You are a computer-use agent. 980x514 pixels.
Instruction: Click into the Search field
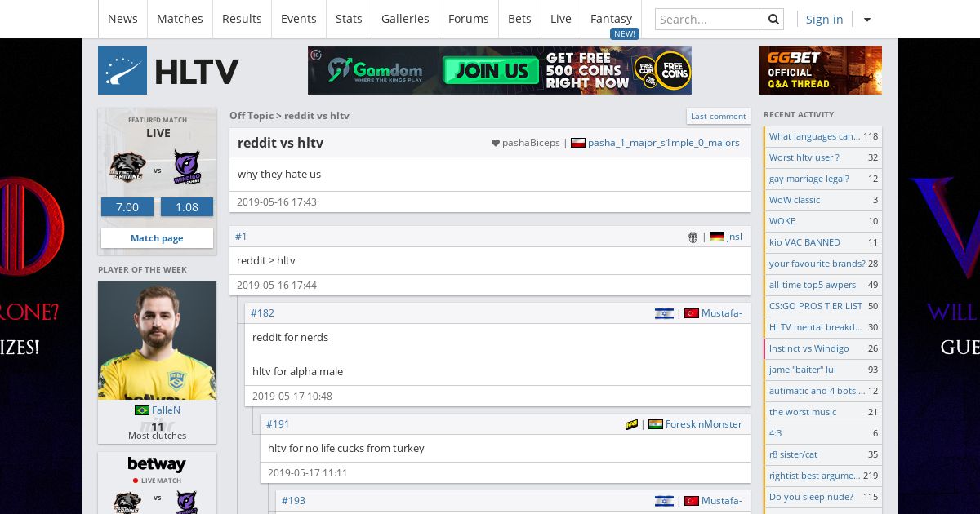710,19
